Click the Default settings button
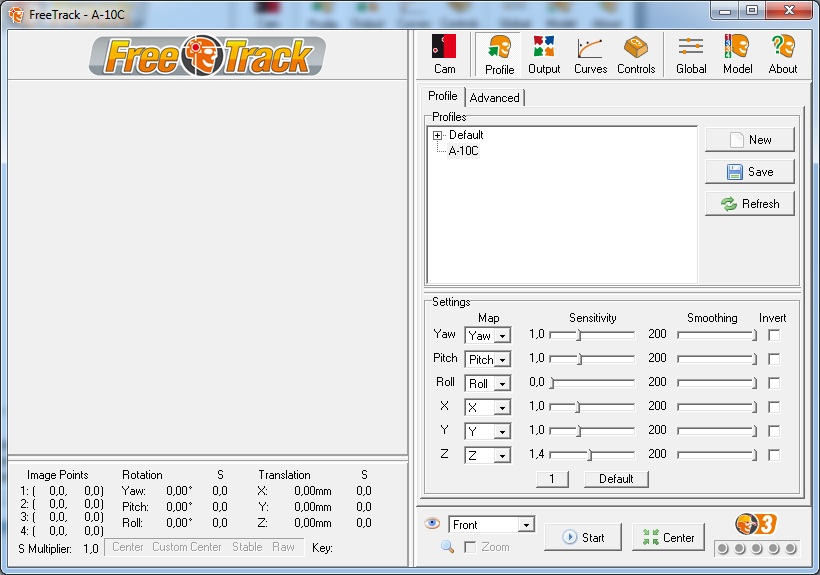Image resolution: width=820 pixels, height=575 pixels. (x=616, y=479)
